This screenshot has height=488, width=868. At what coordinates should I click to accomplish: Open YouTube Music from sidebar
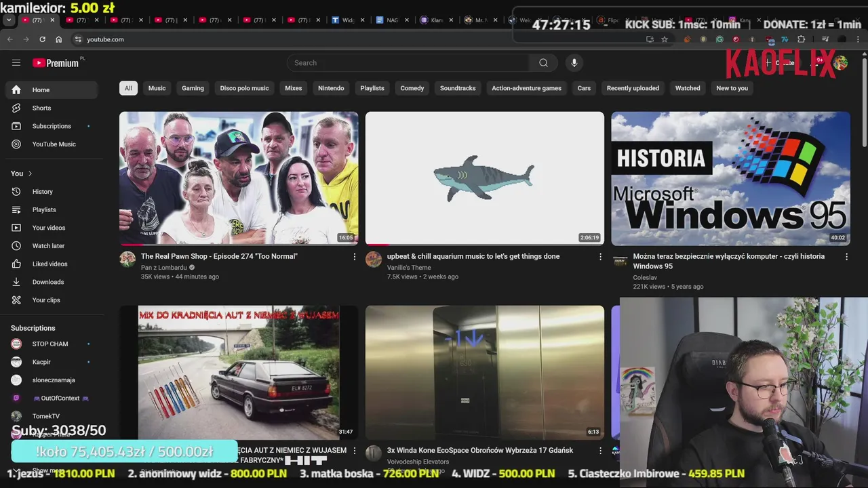(x=52, y=144)
